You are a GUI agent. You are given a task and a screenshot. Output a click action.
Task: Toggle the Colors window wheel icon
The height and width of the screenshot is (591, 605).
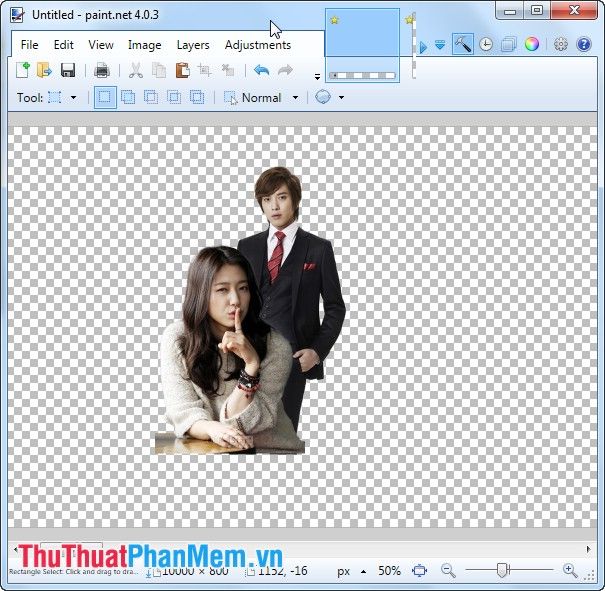coord(532,44)
